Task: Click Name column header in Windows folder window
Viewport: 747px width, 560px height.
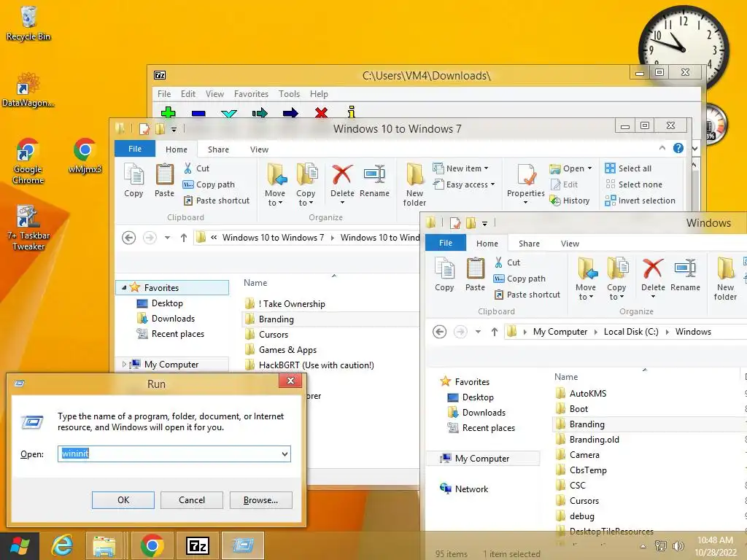Action: pyautogui.click(x=566, y=377)
